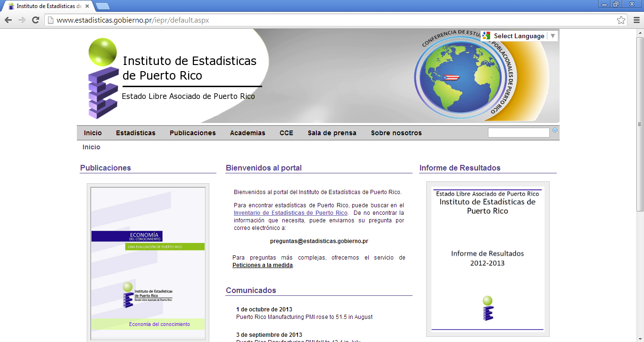Screen dimensions: 644x342
Task: Click the page vertical scrollbar thumb
Action: click(640, 123)
